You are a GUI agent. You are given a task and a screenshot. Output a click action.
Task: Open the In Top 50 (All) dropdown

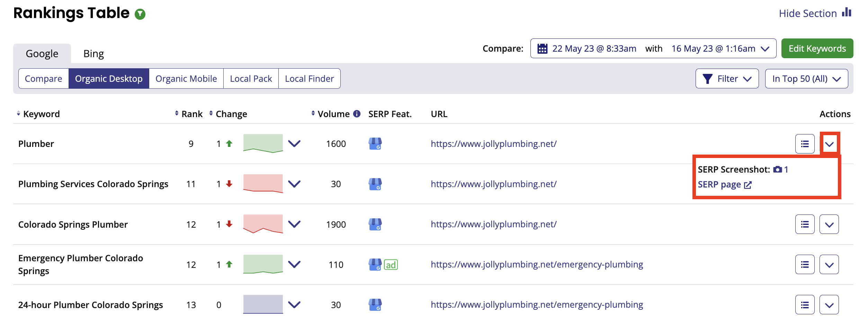[x=806, y=79]
